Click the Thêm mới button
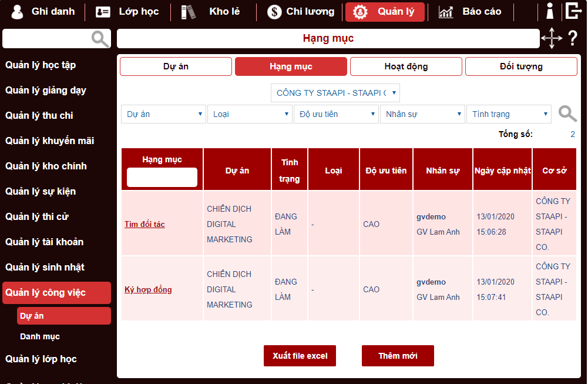The image size is (588, 384). coord(398,356)
